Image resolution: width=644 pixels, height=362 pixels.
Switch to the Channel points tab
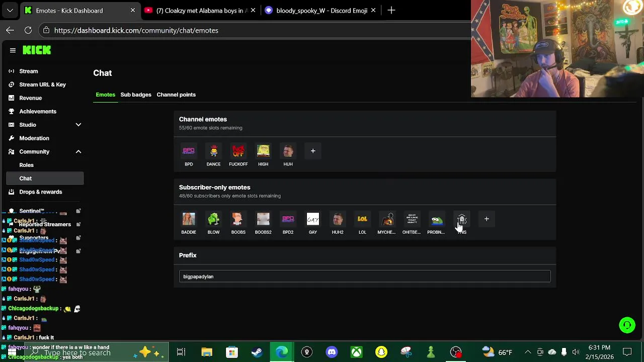176,95
